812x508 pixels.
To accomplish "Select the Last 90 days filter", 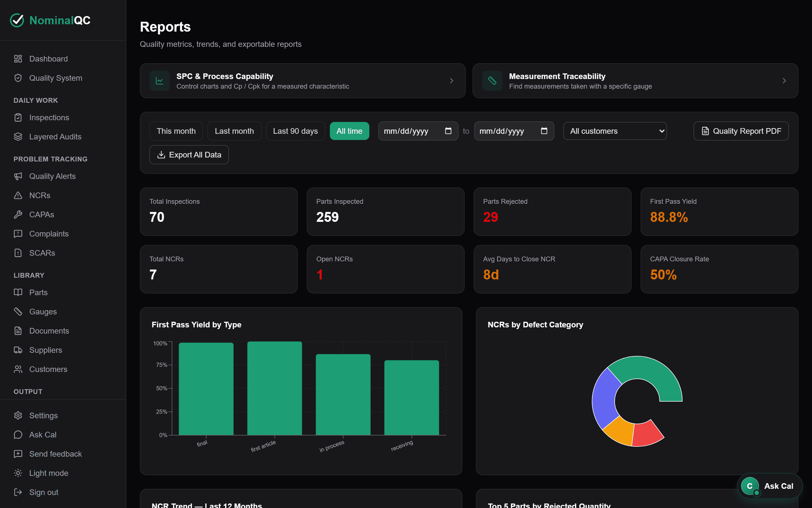I will [295, 131].
